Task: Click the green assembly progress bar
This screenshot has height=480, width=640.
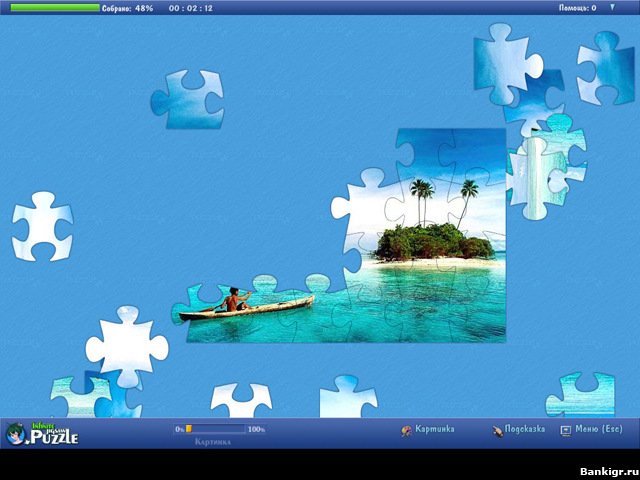Action: click(55, 7)
